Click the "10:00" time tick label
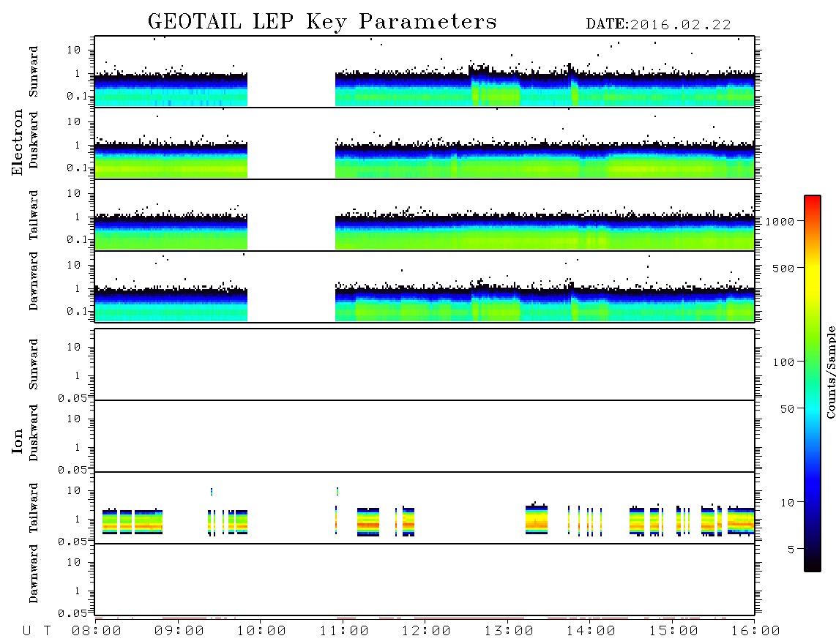Image resolution: width=836 pixels, height=644 pixels. pyautogui.click(x=261, y=631)
